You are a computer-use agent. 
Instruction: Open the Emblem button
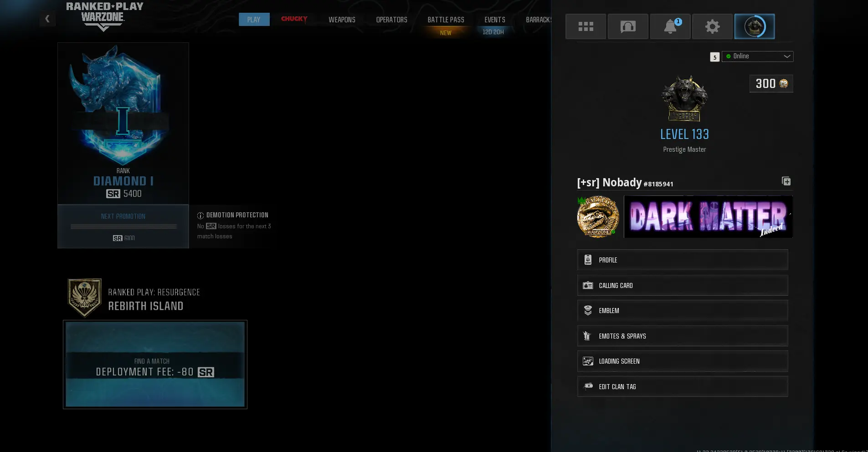pos(683,310)
